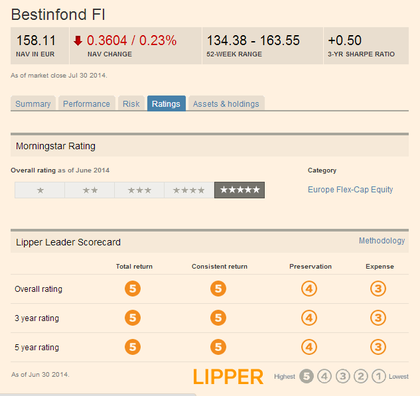Select the three-star rating box

point(139,190)
